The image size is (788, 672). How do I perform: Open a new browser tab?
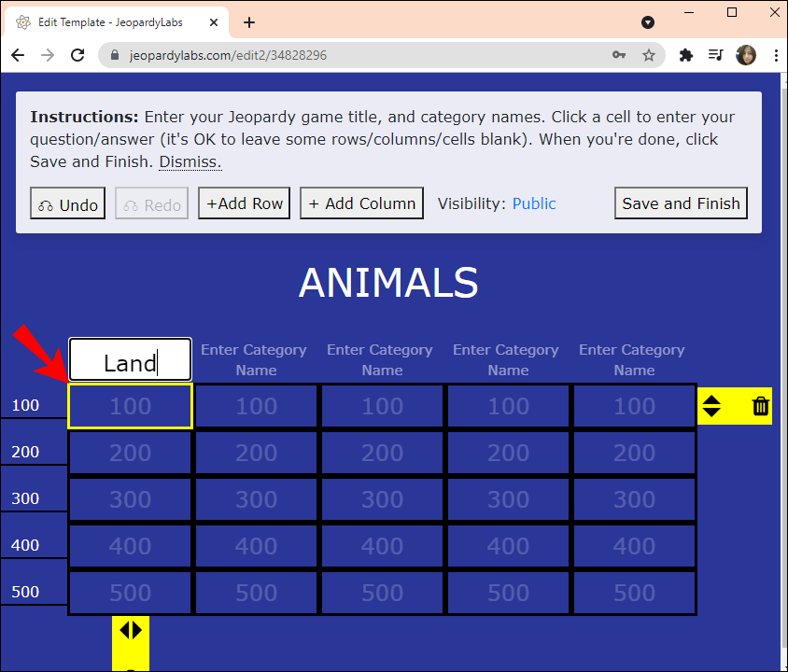tap(249, 22)
